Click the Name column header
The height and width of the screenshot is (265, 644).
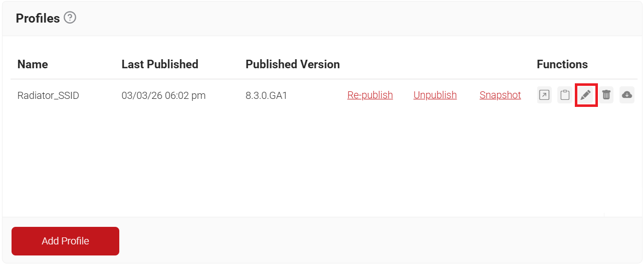33,64
